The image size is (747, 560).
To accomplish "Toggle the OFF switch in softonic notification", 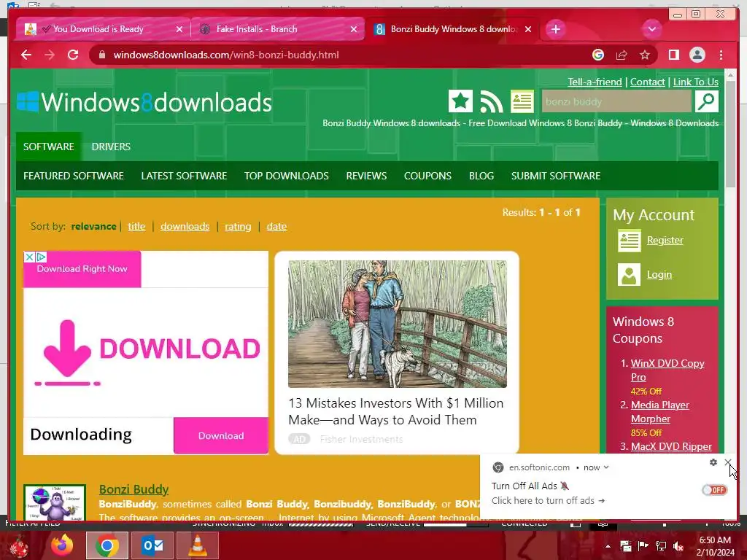I will click(715, 490).
